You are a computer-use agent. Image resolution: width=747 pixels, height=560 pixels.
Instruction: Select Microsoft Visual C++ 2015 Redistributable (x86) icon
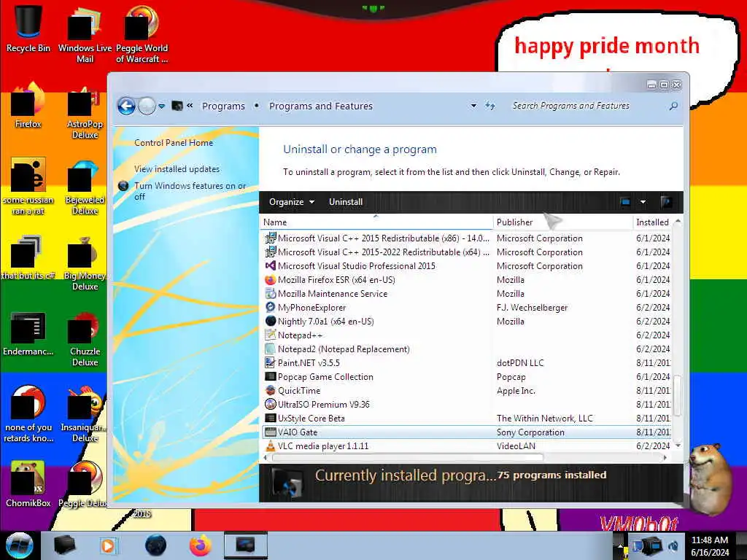(270, 238)
